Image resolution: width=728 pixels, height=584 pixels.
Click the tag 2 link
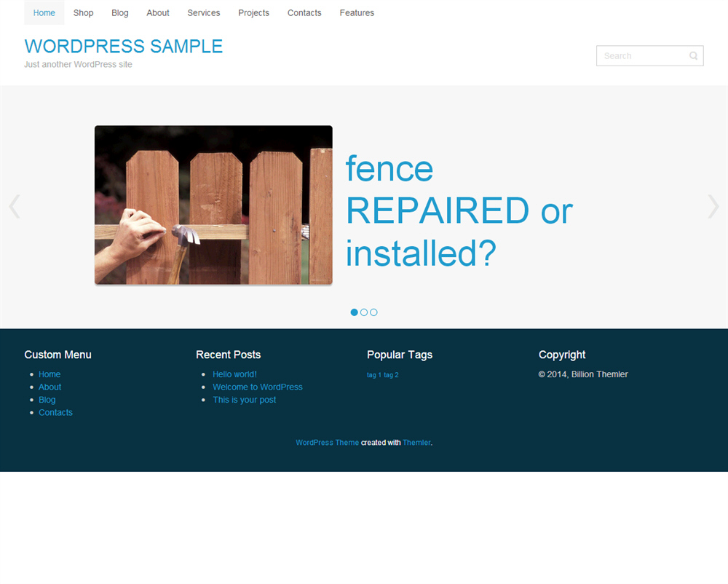(x=391, y=375)
